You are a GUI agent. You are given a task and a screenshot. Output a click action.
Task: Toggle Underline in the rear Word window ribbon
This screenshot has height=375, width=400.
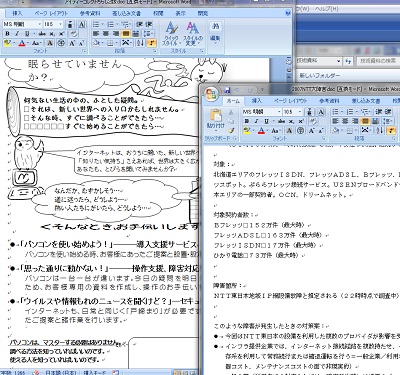(27, 34)
